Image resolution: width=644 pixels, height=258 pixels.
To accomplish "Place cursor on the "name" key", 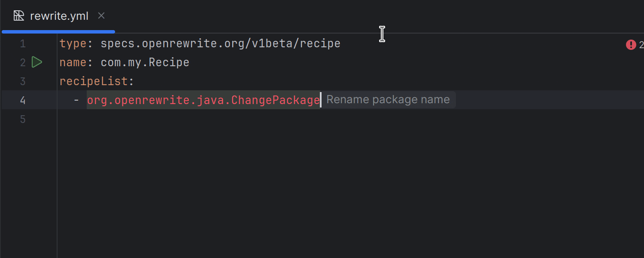I will pyautogui.click(x=73, y=63).
